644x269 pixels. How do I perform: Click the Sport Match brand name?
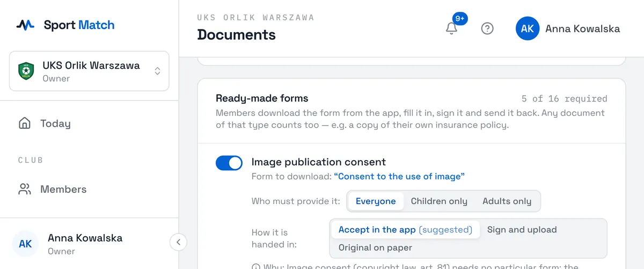click(x=79, y=25)
